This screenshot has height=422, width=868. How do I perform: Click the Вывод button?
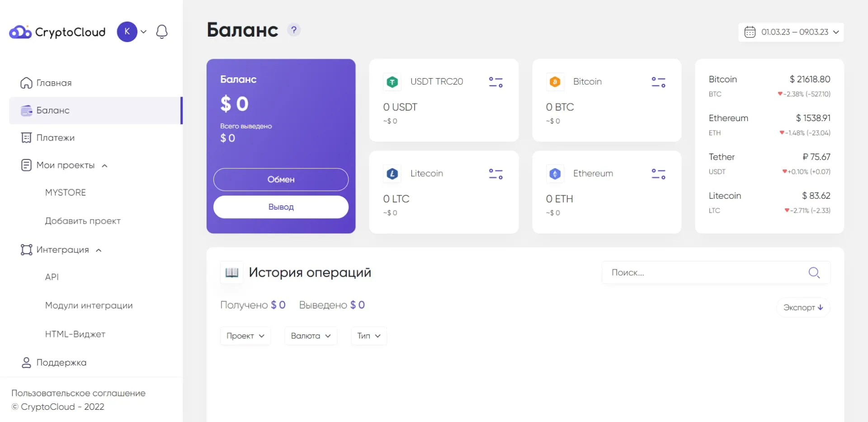[x=281, y=207]
